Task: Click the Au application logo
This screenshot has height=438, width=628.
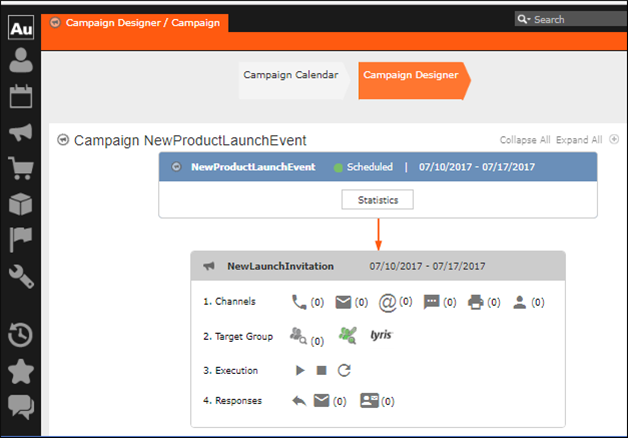Action: point(21,28)
